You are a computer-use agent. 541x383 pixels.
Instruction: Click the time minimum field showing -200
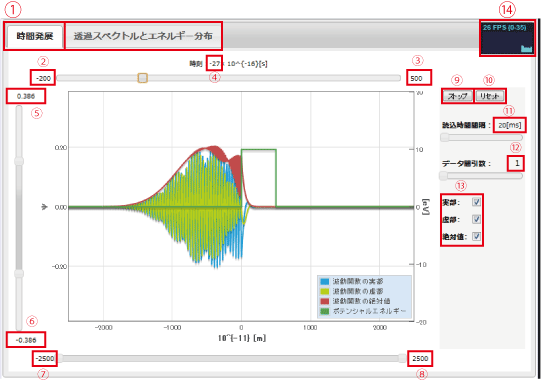pyautogui.click(x=43, y=78)
